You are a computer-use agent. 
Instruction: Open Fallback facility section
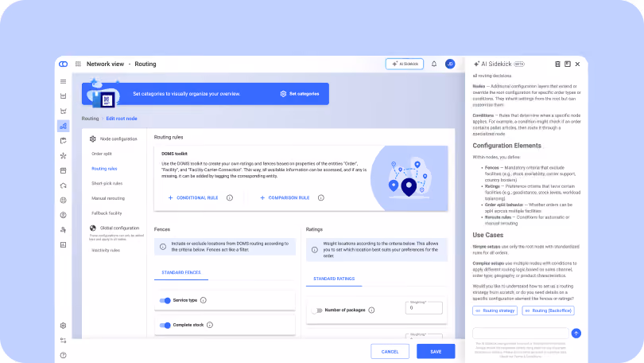point(107,213)
